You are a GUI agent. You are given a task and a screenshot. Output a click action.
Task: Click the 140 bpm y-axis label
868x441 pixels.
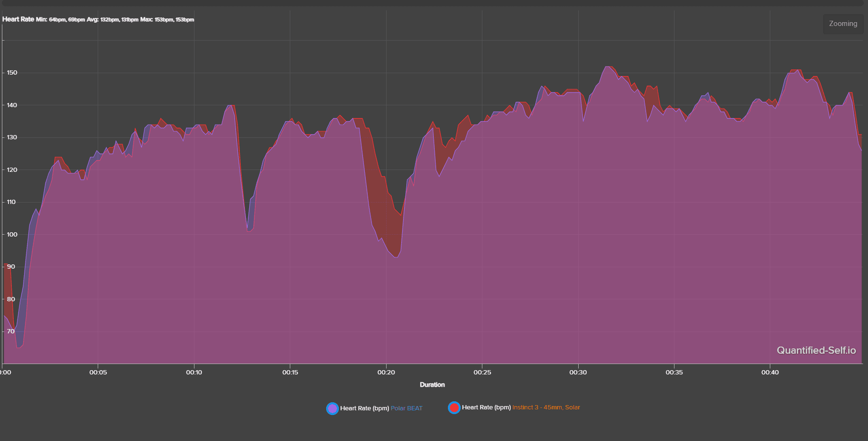click(x=12, y=105)
